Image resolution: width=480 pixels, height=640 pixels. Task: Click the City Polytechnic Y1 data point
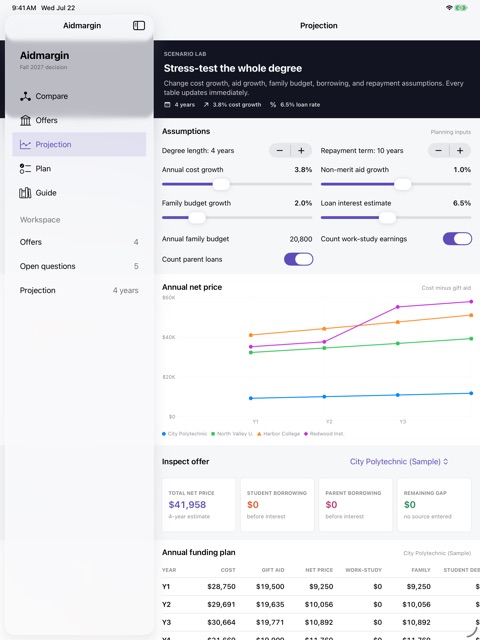tap(251, 398)
